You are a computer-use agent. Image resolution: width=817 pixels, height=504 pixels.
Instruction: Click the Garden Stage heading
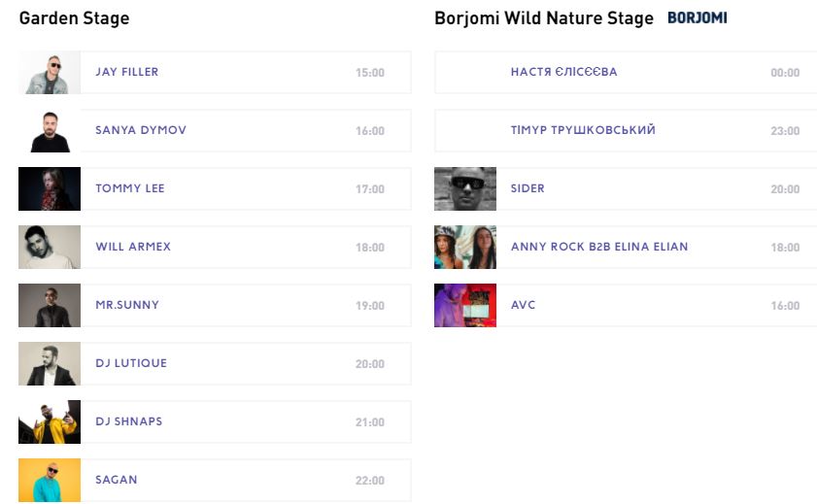point(74,18)
